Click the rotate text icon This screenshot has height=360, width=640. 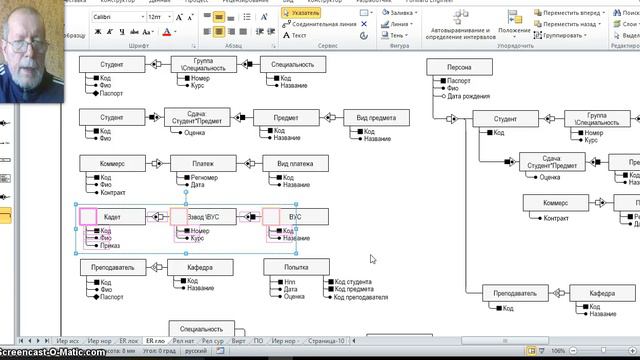point(264,17)
